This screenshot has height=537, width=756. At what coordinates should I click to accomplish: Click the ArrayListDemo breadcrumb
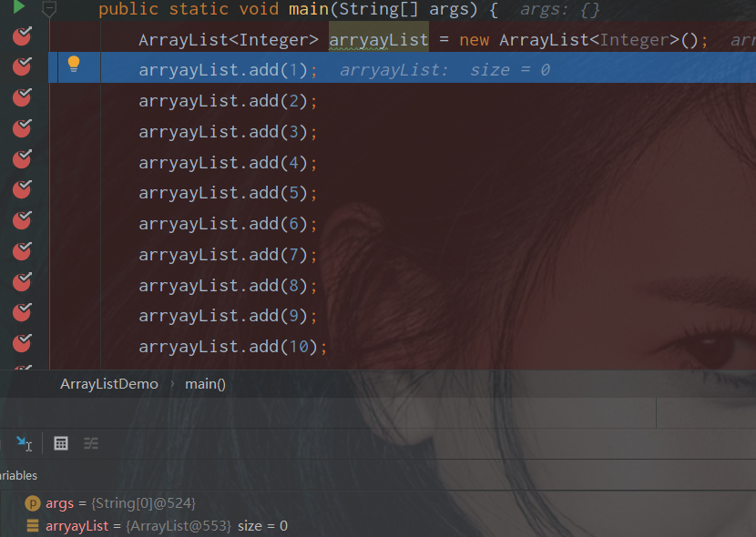click(x=109, y=384)
